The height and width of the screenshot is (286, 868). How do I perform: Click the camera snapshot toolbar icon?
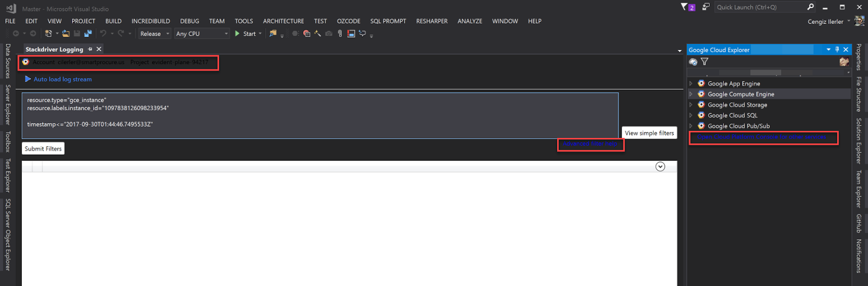[329, 34]
